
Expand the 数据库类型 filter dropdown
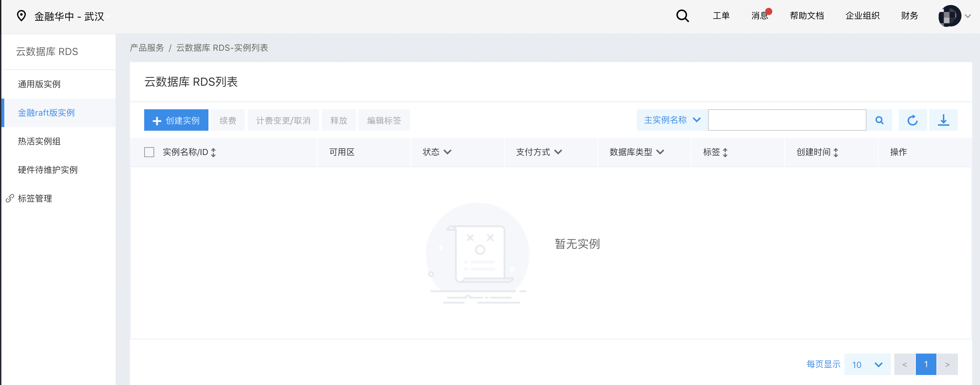click(x=660, y=152)
